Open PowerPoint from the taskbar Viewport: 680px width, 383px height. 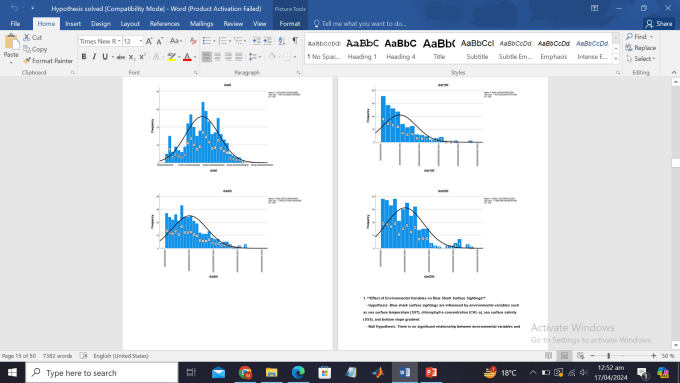pyautogui.click(x=431, y=373)
